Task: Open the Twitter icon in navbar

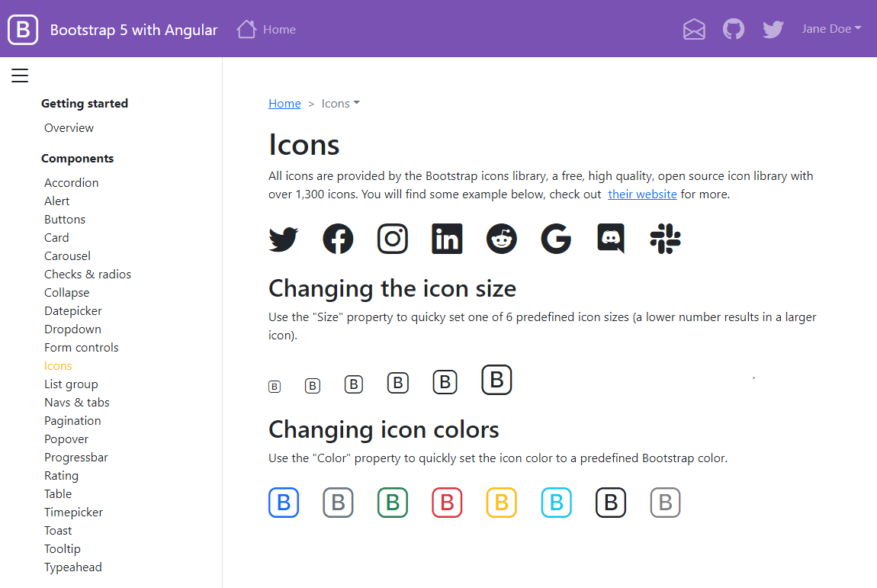Action: (x=773, y=29)
